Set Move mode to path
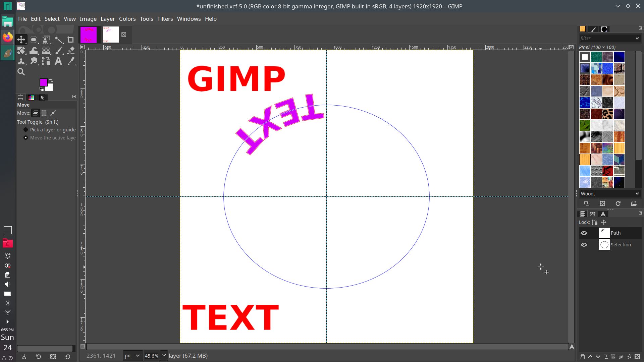644x362 pixels. 53,113
